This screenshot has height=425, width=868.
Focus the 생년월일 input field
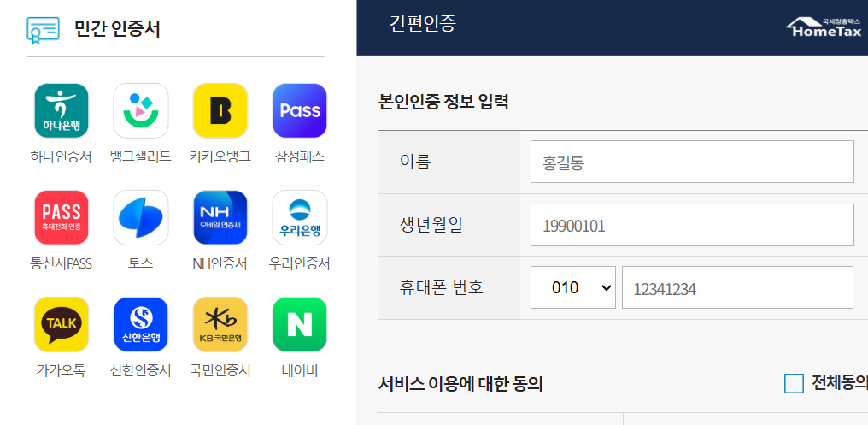[692, 224]
